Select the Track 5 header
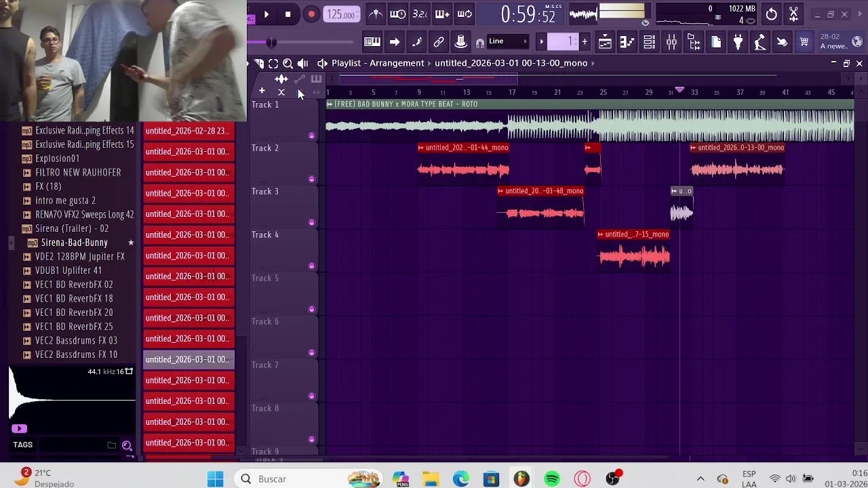 (284, 293)
